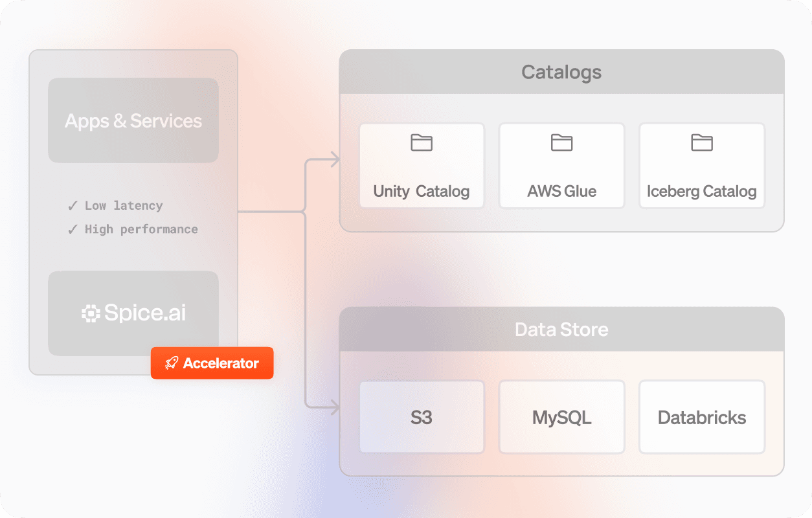Expand the Data Store section header
This screenshot has width=812, height=518.
561,330
